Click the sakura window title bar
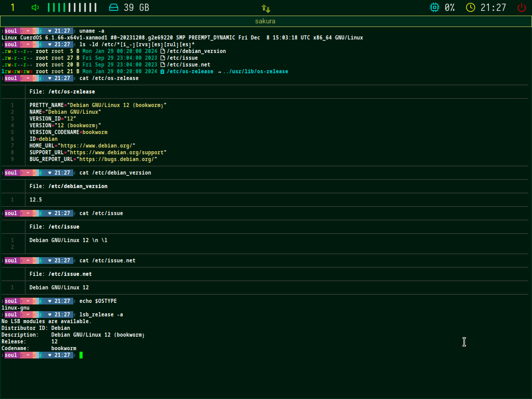 265,21
